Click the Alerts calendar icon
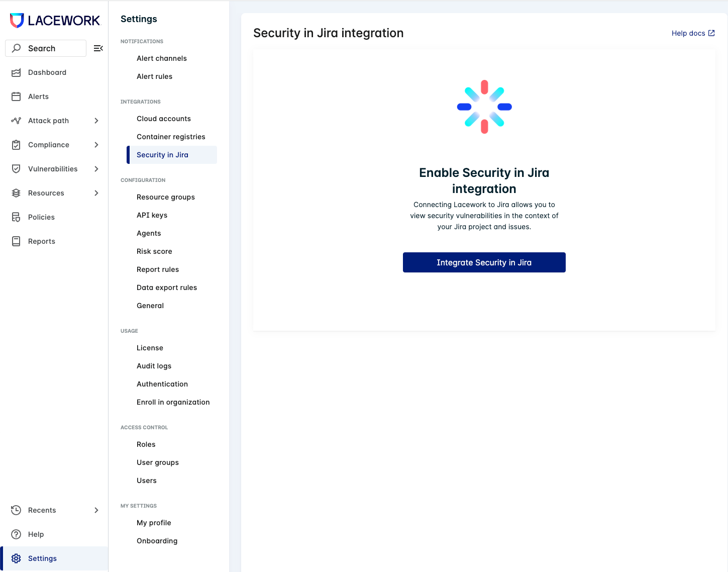Screen dimensions: 728x572 pyautogui.click(x=16, y=97)
